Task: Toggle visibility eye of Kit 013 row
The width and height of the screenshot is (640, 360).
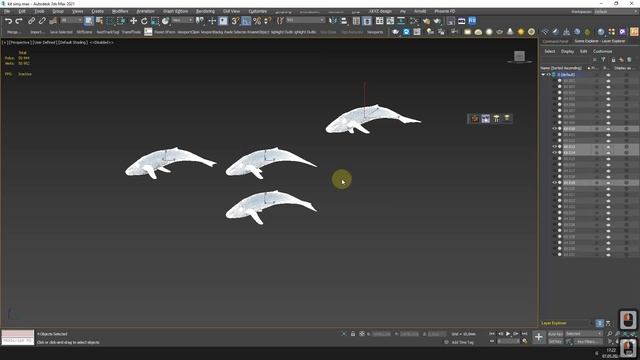Action: pyautogui.click(x=554, y=147)
